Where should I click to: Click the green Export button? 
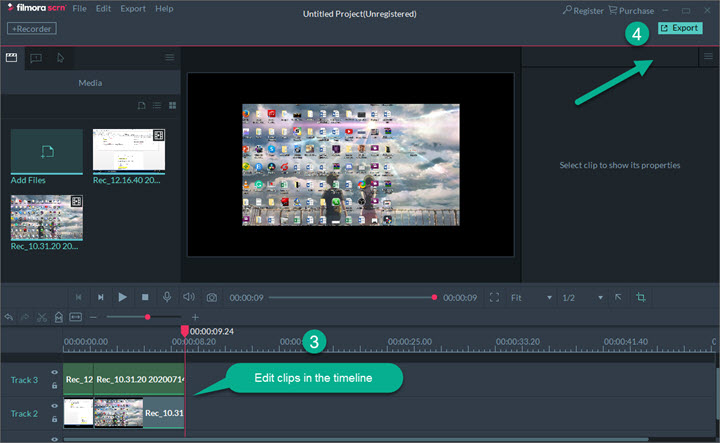(679, 28)
